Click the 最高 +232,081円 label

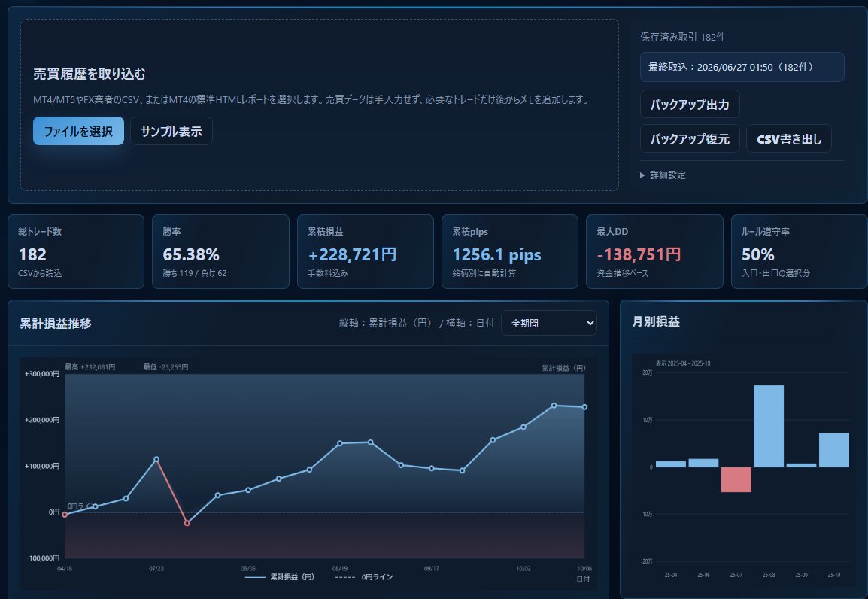click(x=90, y=367)
